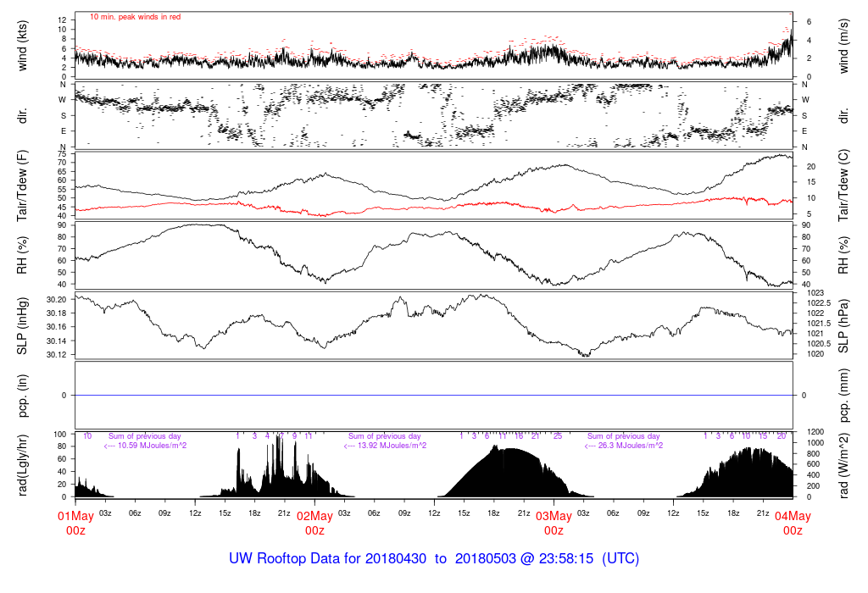Viewport: 868px width, 593px height.
Task: Click the '04May 00z' date label
Action: click(793, 524)
